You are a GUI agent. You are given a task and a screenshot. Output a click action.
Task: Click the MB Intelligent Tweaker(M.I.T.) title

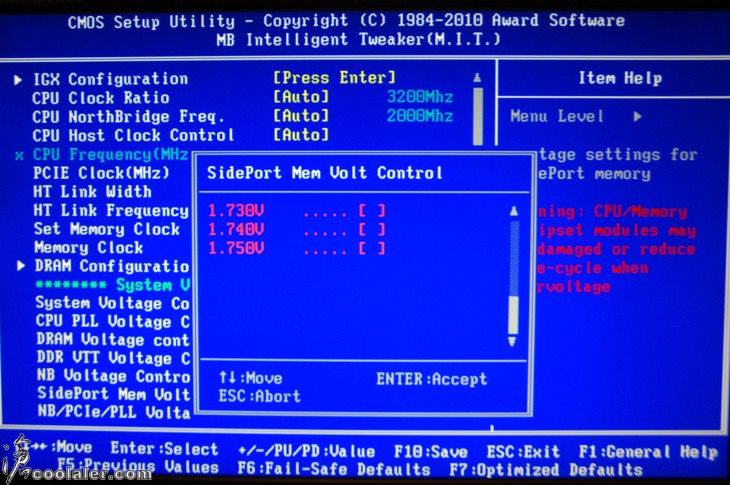pyautogui.click(x=358, y=40)
